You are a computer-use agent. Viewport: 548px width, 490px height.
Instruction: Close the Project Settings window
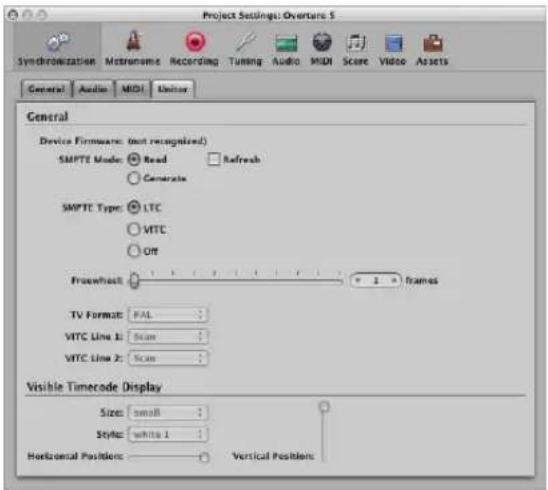pyautogui.click(x=13, y=15)
